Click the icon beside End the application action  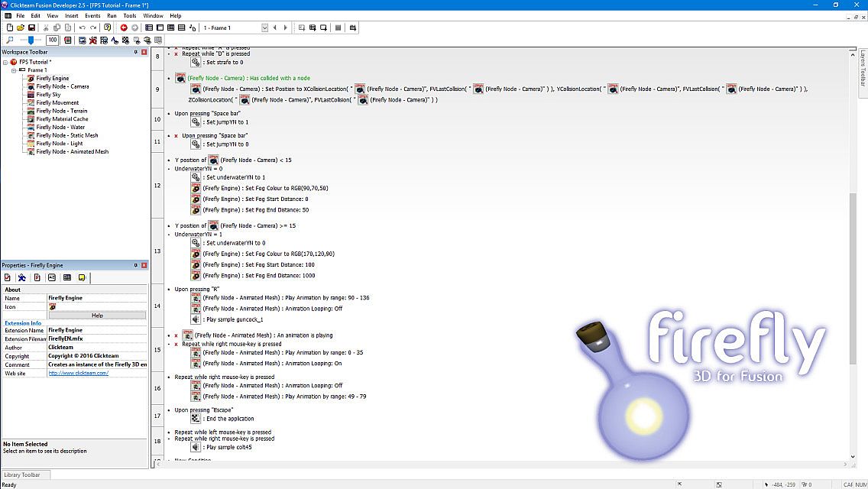tap(196, 419)
